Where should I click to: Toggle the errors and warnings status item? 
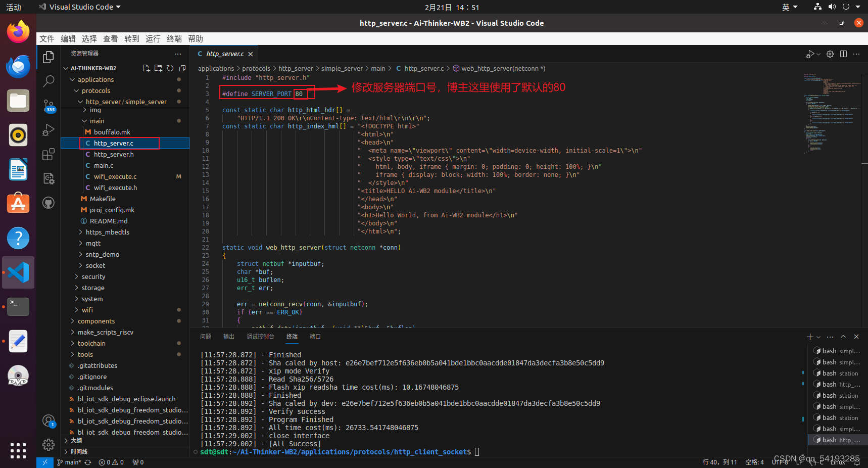coord(111,462)
